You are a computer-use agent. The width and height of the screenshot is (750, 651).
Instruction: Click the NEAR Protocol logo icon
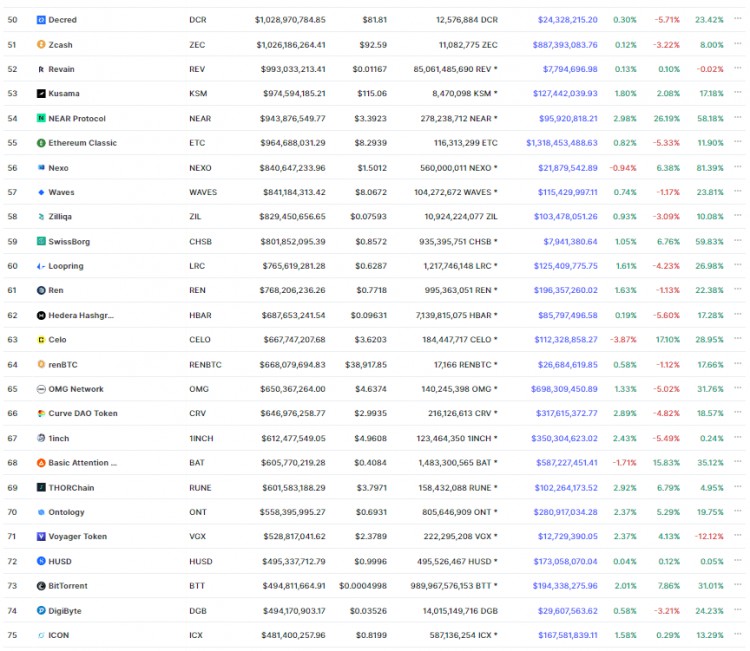[x=41, y=118]
